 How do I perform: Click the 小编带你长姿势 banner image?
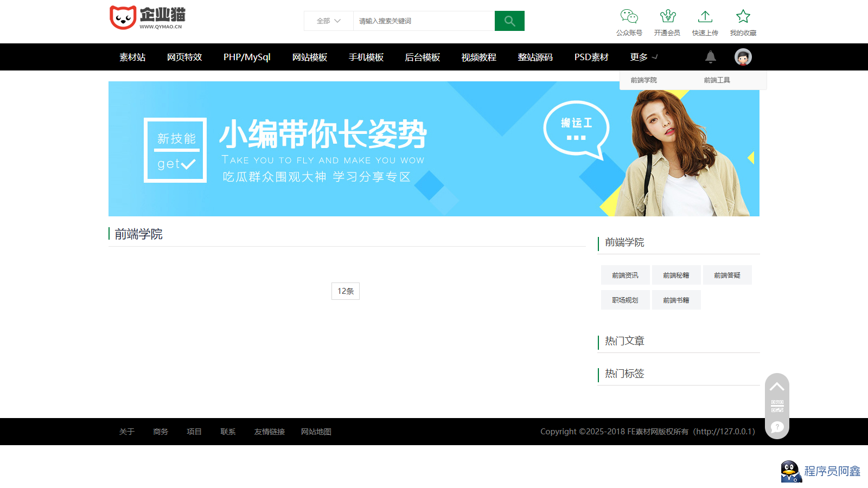coord(434,149)
